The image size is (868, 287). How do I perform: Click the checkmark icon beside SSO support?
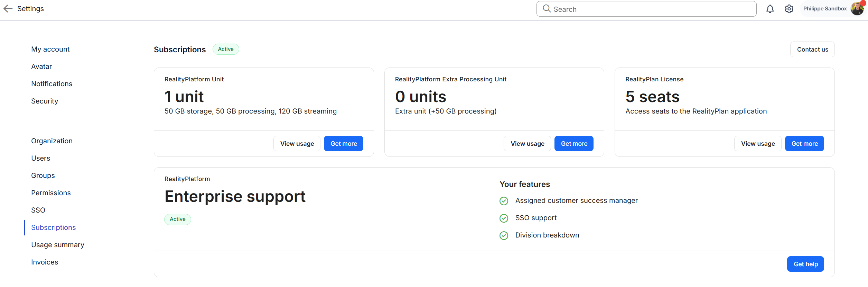point(504,218)
